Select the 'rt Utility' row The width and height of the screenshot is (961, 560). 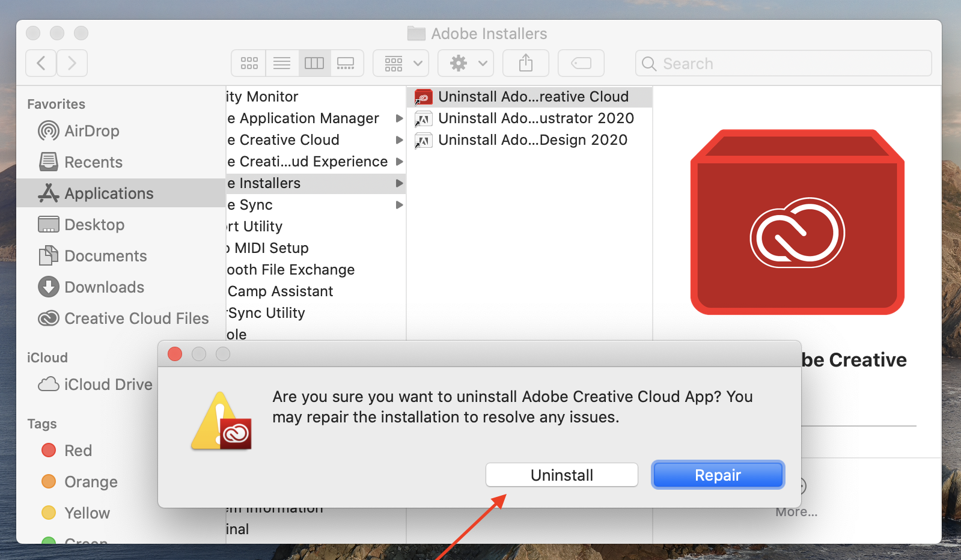pyautogui.click(x=316, y=227)
